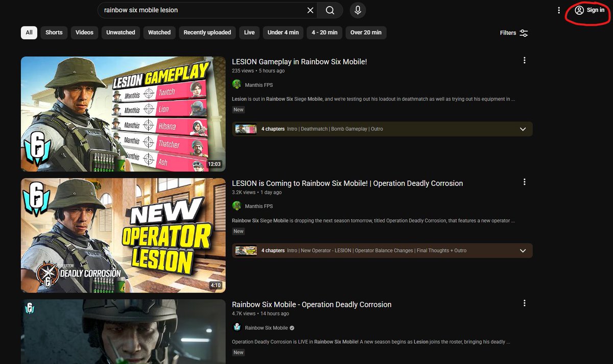Expand chapters listing Operator Balance Changes
The image size is (613, 364).
point(382,251)
